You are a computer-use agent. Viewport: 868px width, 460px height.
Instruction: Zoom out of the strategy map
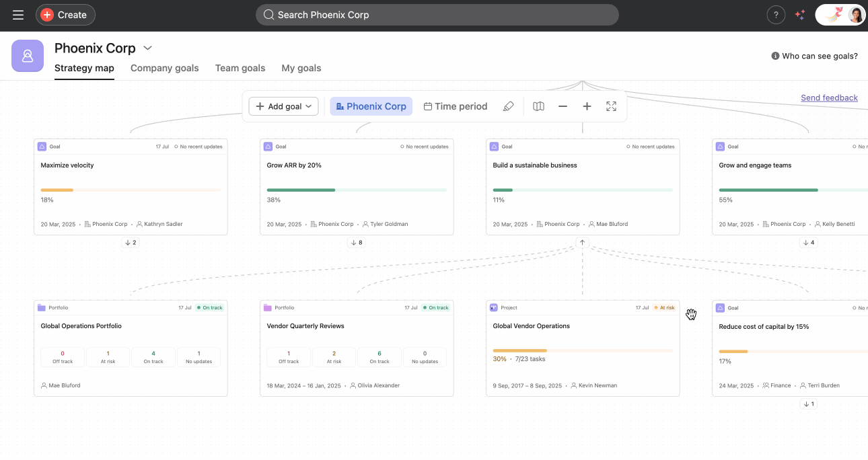tap(563, 106)
